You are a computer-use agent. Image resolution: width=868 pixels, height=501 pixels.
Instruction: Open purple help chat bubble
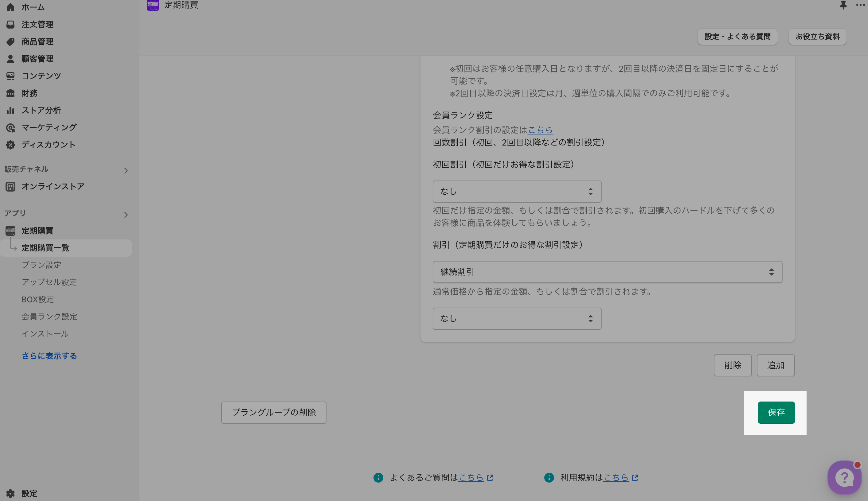[x=844, y=477]
